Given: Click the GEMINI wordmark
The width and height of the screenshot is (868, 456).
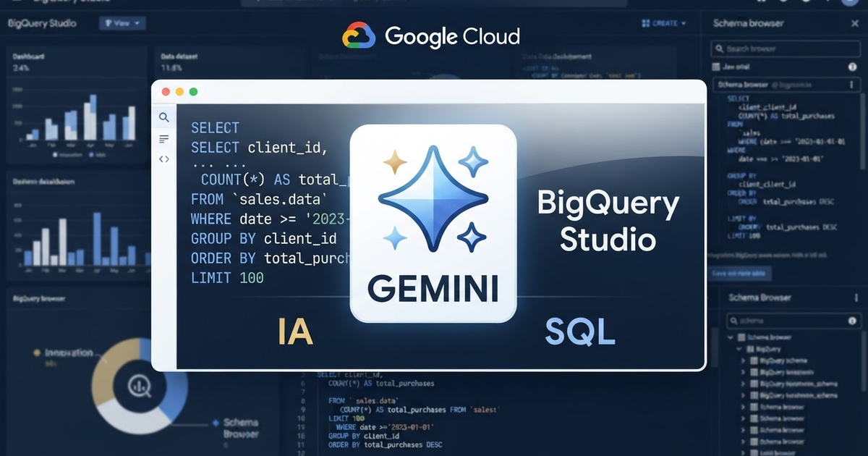Looking at the screenshot, I should point(433,288).
